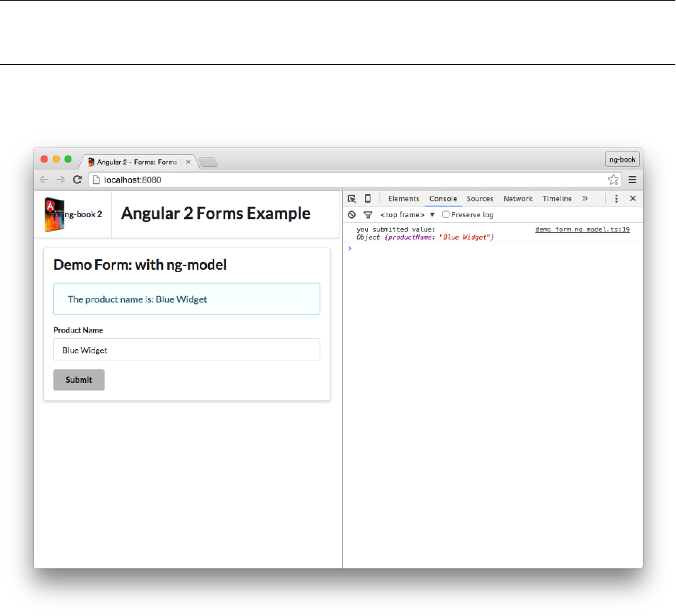Click the console prompt arrow
Viewport: 676px width, 616px height.
point(350,248)
